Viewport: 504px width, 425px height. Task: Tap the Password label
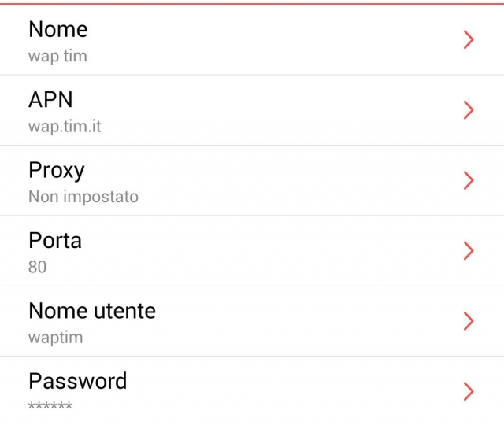pos(77,381)
